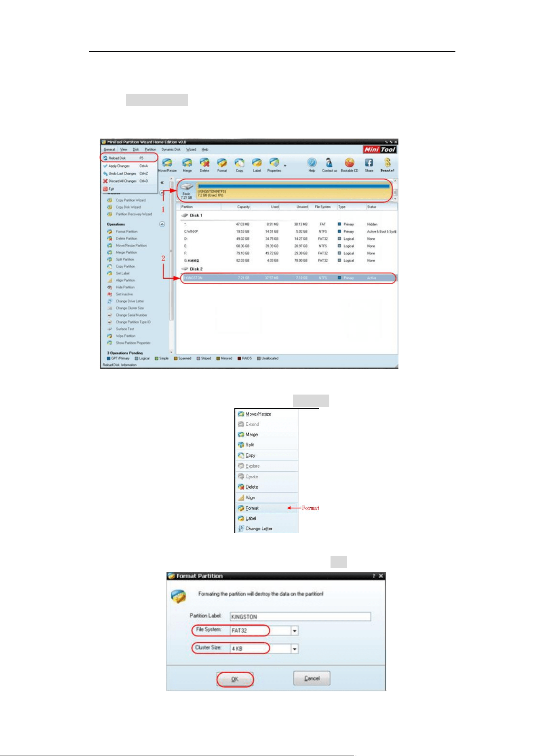Image resolution: width=535 pixels, height=756 pixels.
Task: Choose Delete Partition in the Operations sidebar
Action: (122, 239)
